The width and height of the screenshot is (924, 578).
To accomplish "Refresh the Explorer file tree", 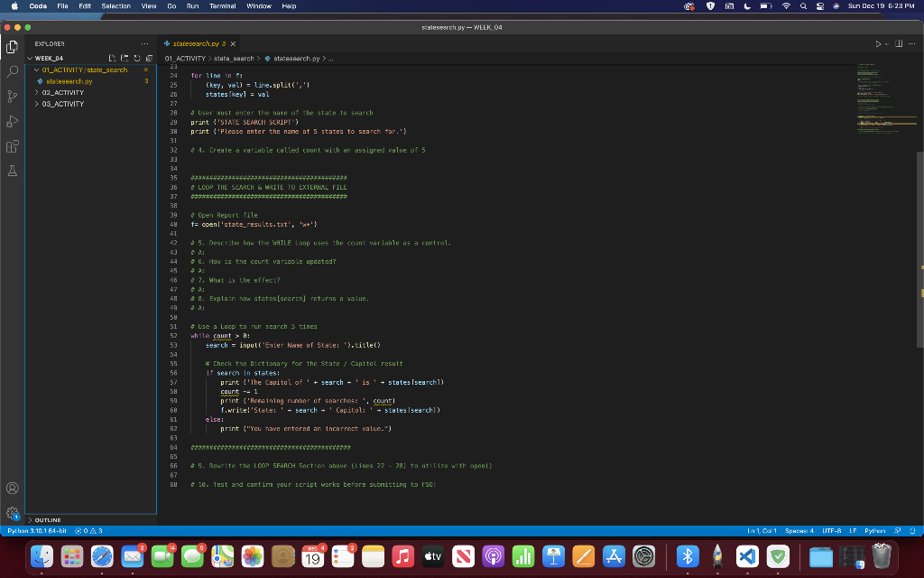I will 136,58.
